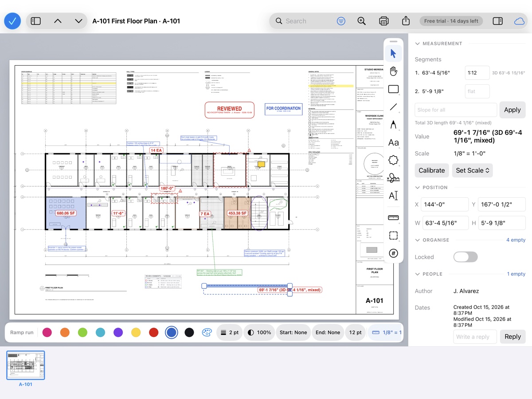Viewport: 532px width, 399px height.
Task: Open the Set Scale dropdown
Action: [x=472, y=170]
